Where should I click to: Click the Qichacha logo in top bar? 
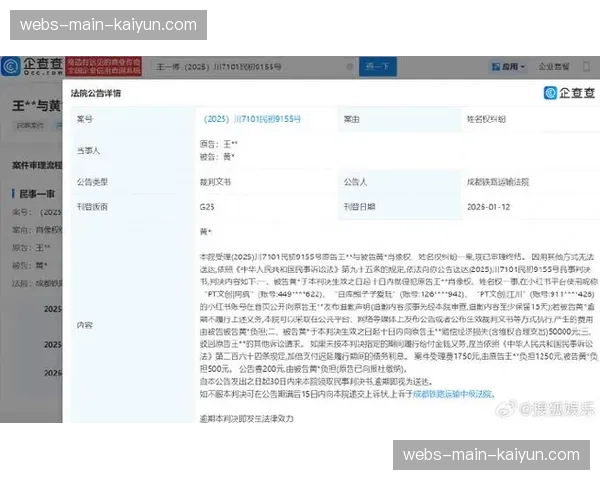click(32, 67)
